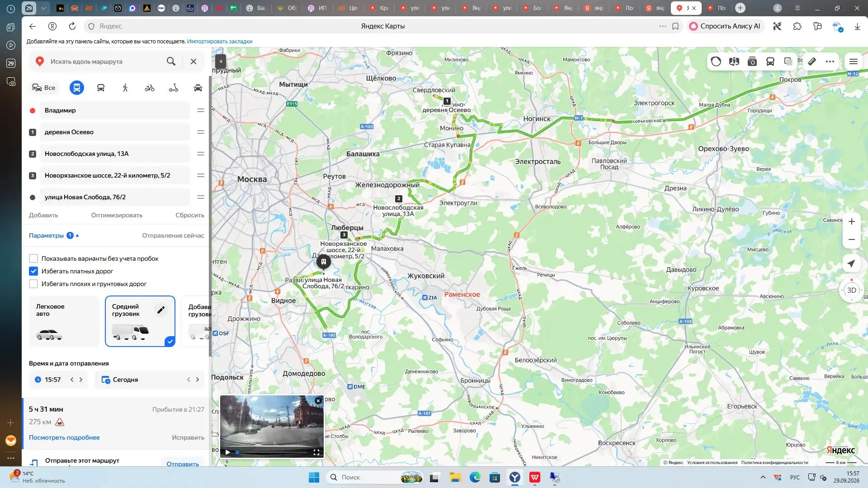The image size is (868, 488).
Task: Check 'Избегать плохих и грунтовых дорог'
Action: (x=33, y=284)
